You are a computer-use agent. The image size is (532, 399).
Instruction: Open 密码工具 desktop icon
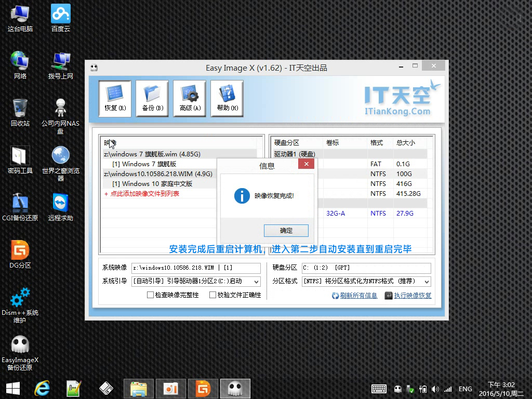coord(20,160)
